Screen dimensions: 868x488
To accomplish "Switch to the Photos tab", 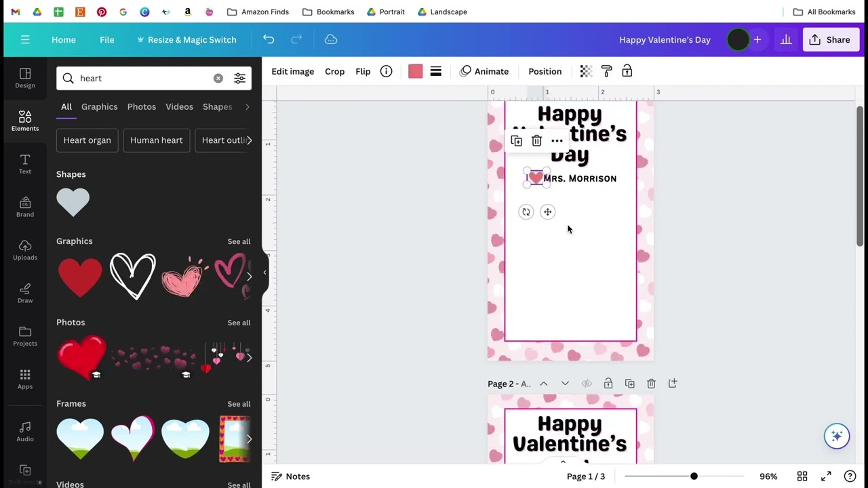I will pyautogui.click(x=142, y=106).
